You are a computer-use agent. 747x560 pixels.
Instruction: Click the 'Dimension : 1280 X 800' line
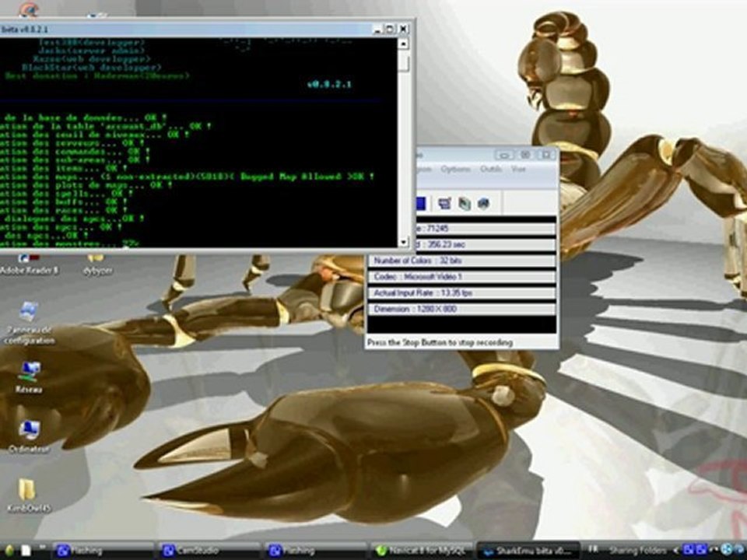pos(461,309)
